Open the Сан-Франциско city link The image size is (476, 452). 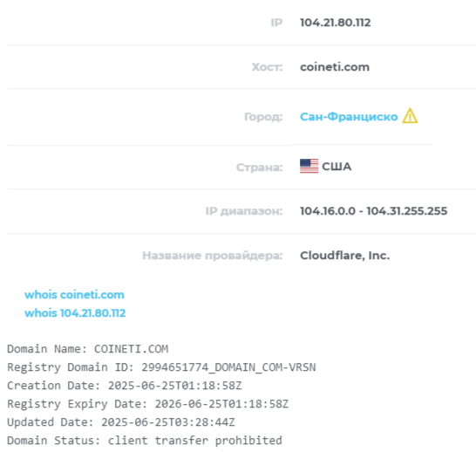[x=349, y=117]
